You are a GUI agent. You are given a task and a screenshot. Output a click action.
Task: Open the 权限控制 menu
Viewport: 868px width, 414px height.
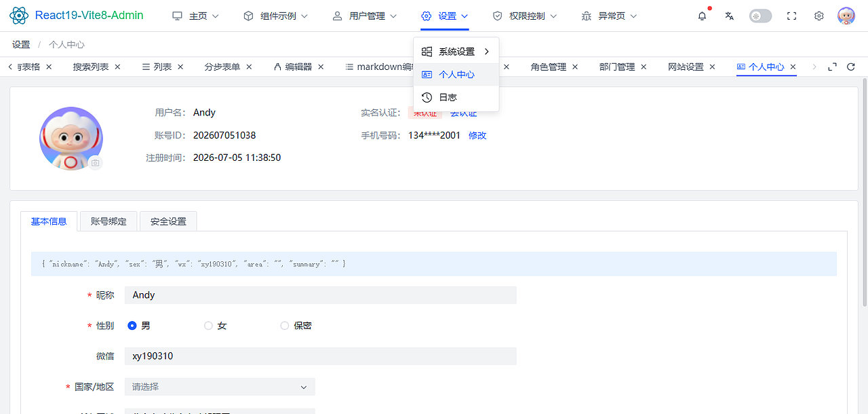tap(525, 16)
